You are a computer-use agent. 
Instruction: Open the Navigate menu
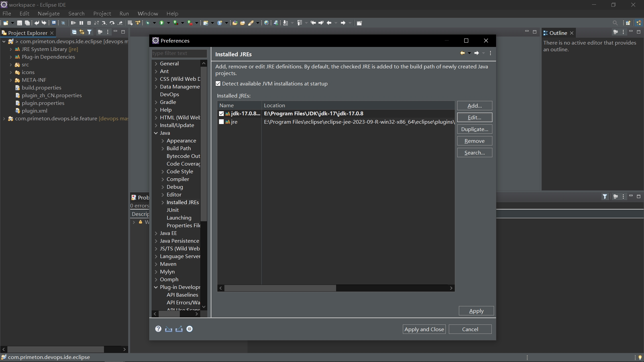[x=49, y=13]
